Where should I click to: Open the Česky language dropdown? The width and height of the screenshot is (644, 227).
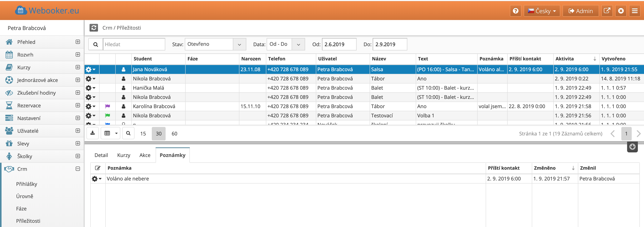[x=542, y=11]
